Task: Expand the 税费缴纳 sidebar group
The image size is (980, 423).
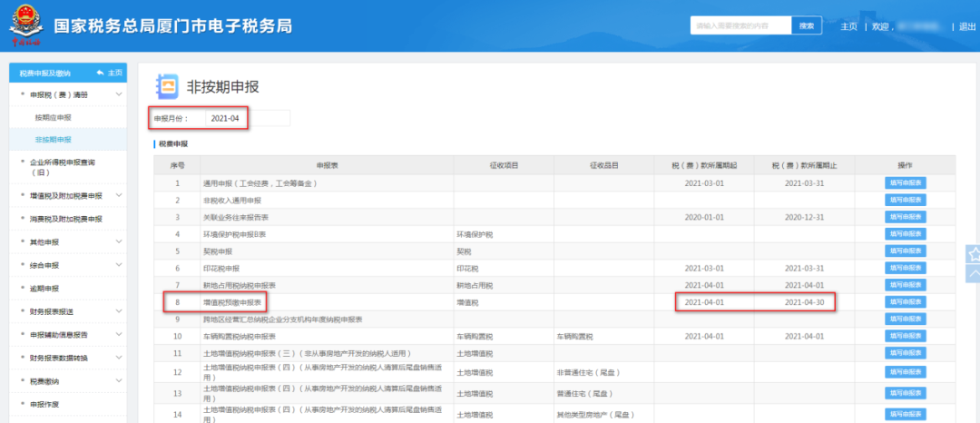Action: tap(119, 381)
